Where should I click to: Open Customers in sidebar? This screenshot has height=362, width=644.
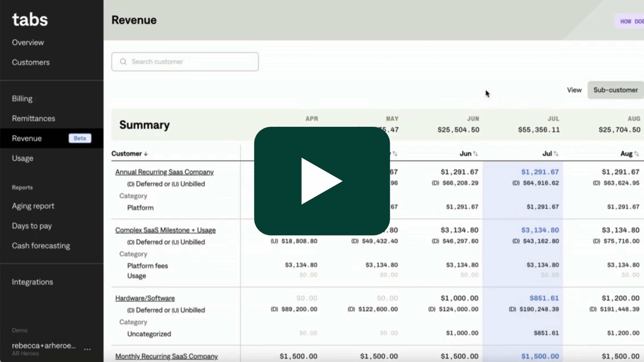tap(31, 62)
